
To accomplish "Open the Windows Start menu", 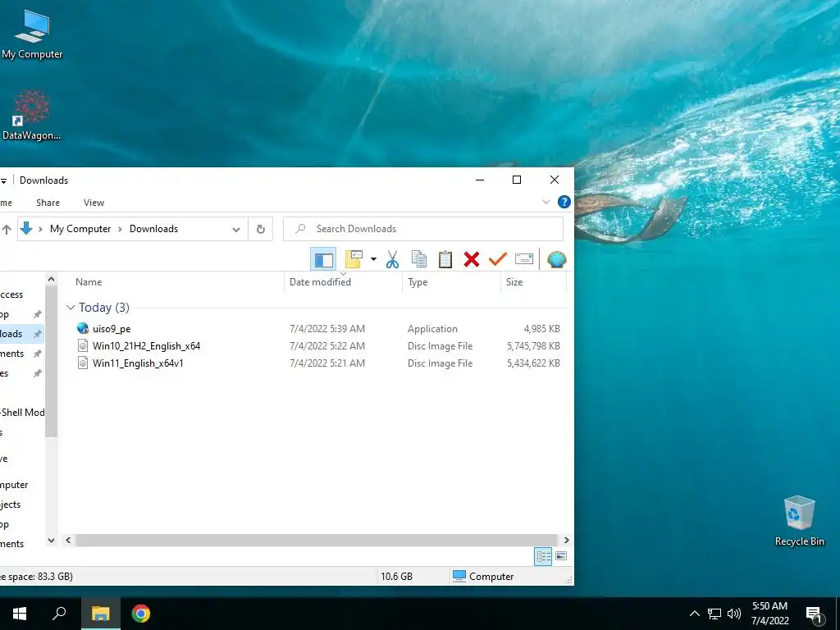I will [20, 614].
